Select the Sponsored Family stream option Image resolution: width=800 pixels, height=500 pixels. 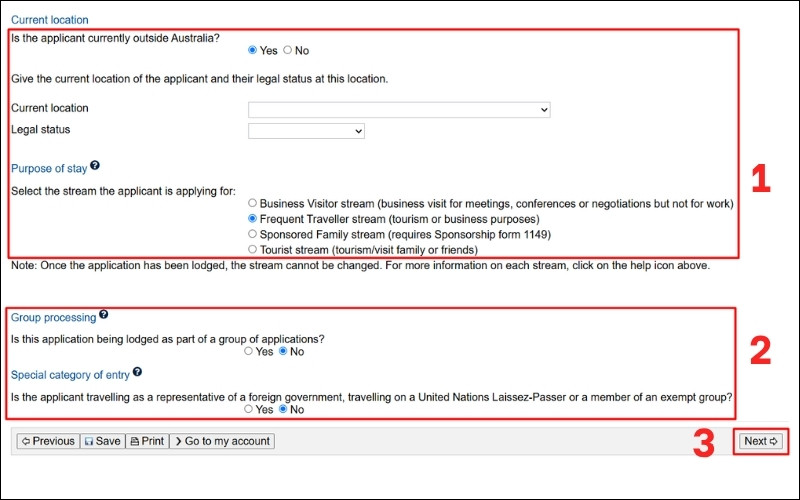pyautogui.click(x=253, y=233)
